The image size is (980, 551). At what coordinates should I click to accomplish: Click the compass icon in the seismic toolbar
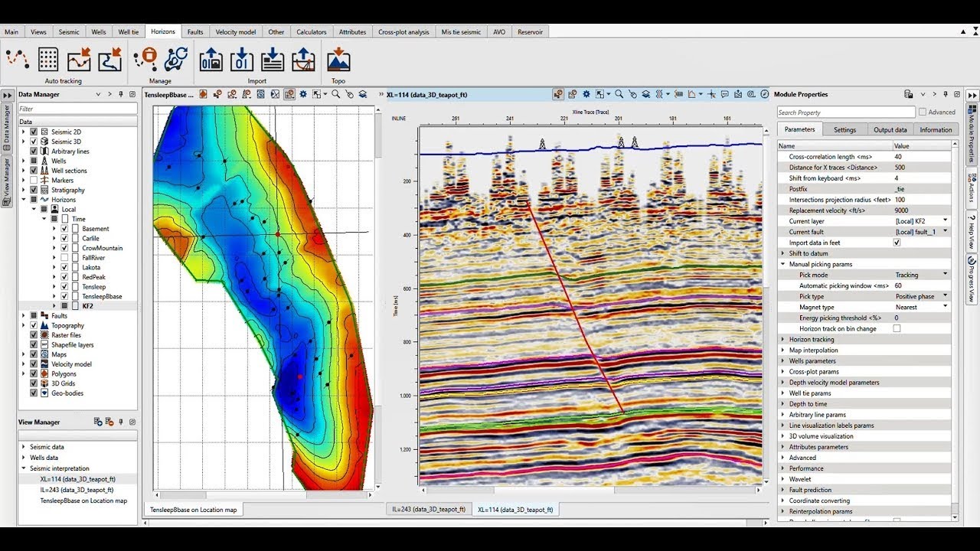coord(764,94)
